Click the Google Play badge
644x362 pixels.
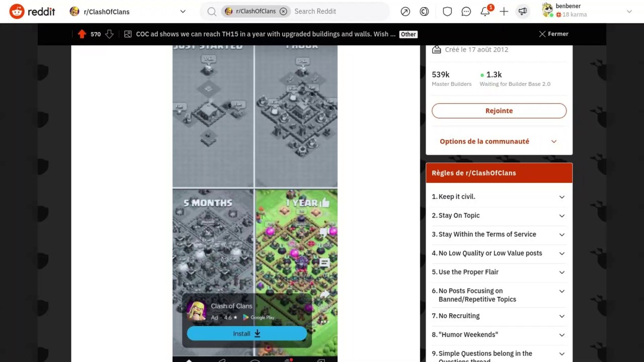tap(259, 317)
